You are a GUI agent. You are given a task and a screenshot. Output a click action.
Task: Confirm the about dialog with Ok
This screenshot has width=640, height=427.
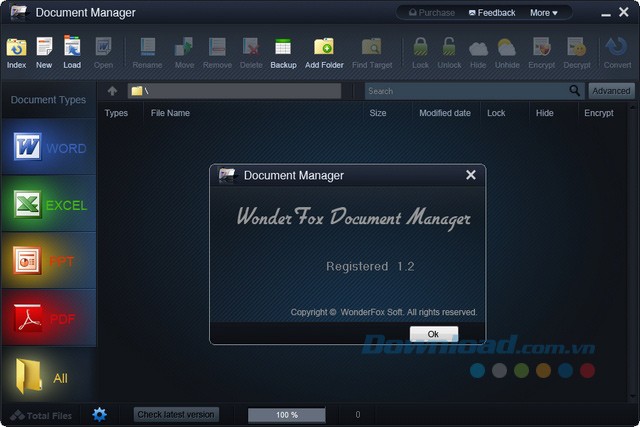tap(433, 334)
